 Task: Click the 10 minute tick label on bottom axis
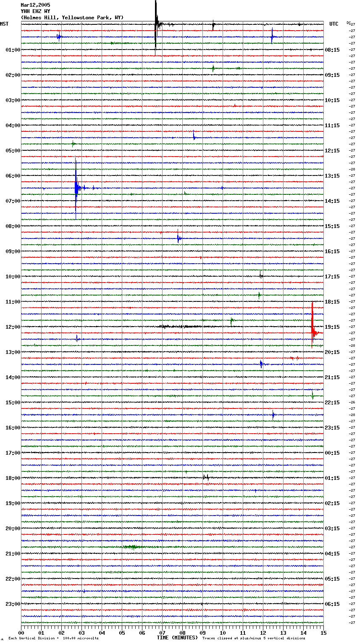point(223,633)
